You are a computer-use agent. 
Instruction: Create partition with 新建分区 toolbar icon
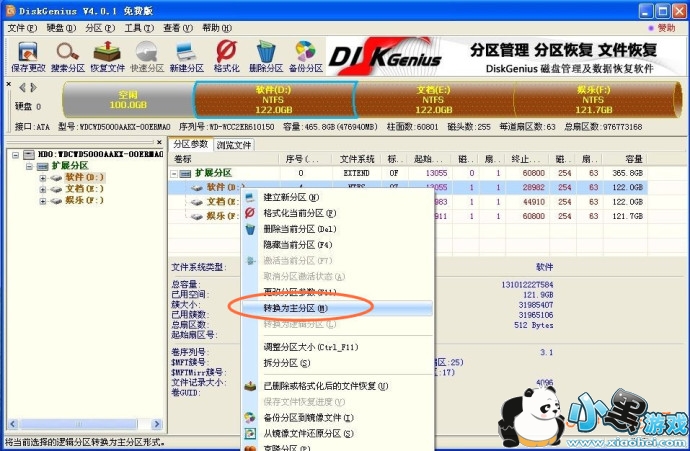(x=187, y=57)
